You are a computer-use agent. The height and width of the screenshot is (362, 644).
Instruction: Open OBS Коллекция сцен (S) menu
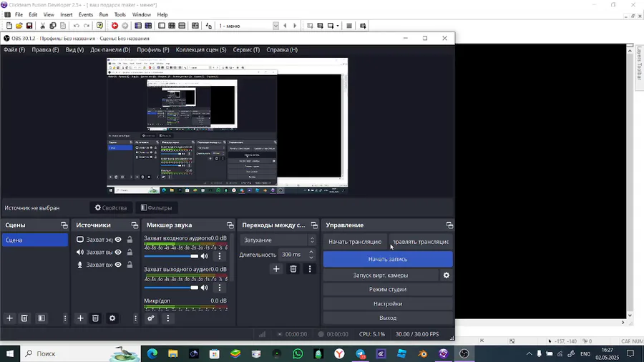coord(201,49)
